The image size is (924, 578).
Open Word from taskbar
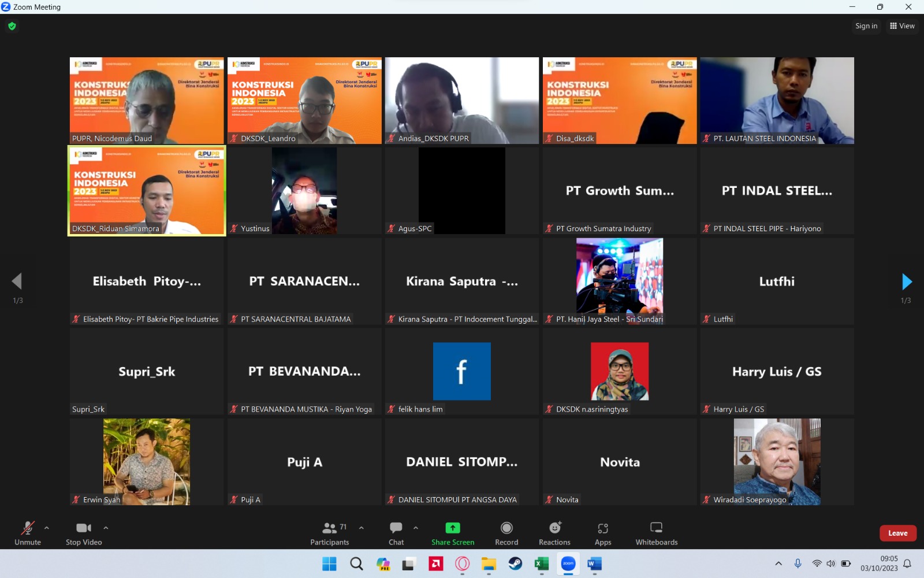(x=595, y=564)
